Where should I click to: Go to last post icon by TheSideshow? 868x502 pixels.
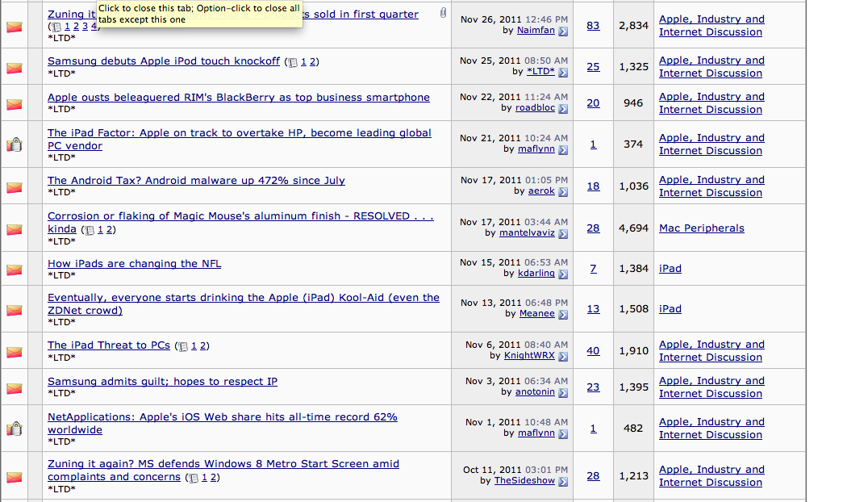pos(563,482)
